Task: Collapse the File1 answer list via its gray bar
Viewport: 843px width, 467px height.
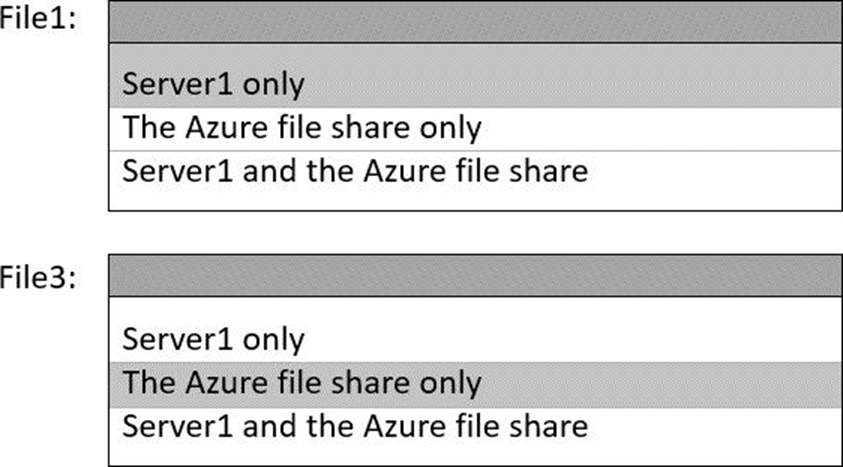Action: pyautogui.click(x=474, y=22)
